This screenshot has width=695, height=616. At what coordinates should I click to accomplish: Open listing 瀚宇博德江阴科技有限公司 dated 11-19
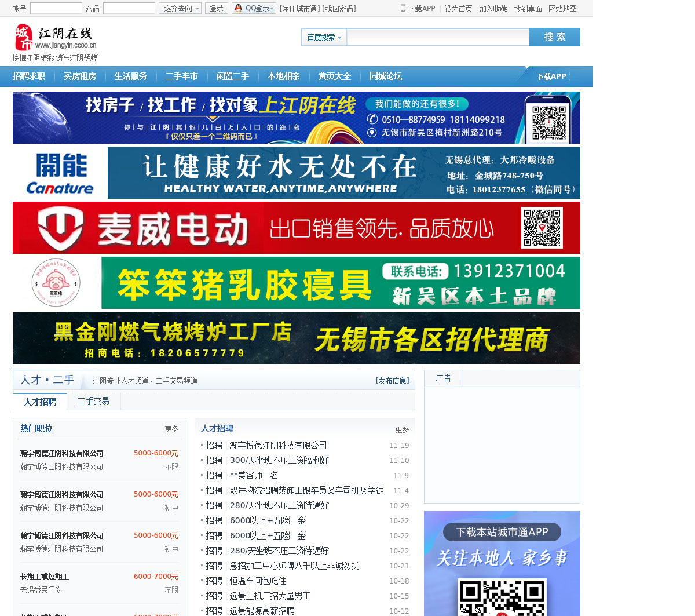tap(278, 445)
